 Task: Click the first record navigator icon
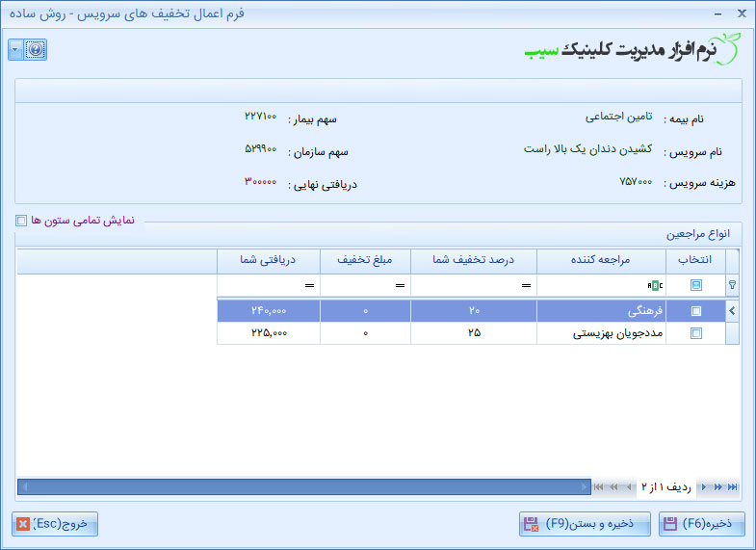(x=598, y=486)
